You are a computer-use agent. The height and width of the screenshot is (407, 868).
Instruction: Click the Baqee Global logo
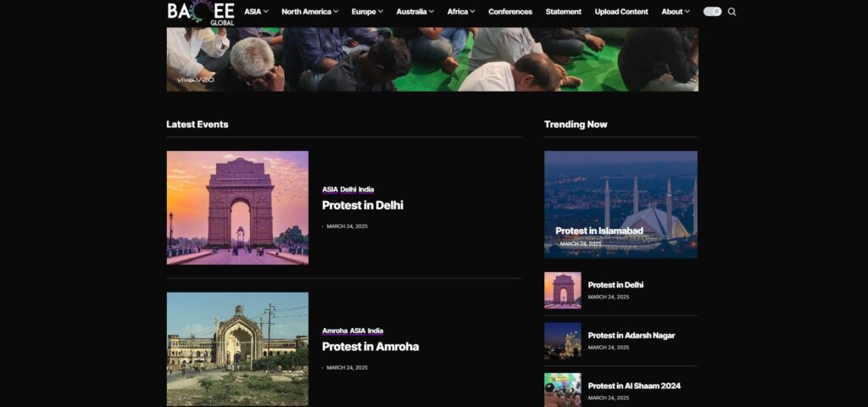[201, 12]
